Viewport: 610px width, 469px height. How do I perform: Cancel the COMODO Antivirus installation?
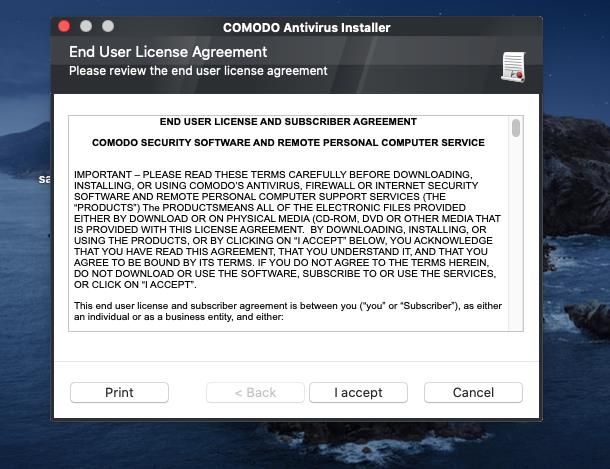tap(473, 392)
